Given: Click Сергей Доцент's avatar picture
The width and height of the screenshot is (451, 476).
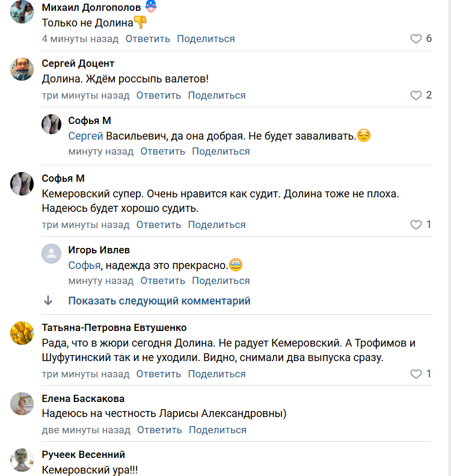Looking at the screenshot, I should (x=22, y=69).
